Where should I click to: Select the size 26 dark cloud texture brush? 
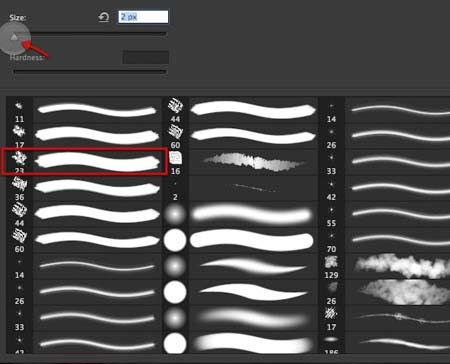pyautogui.click(x=385, y=292)
